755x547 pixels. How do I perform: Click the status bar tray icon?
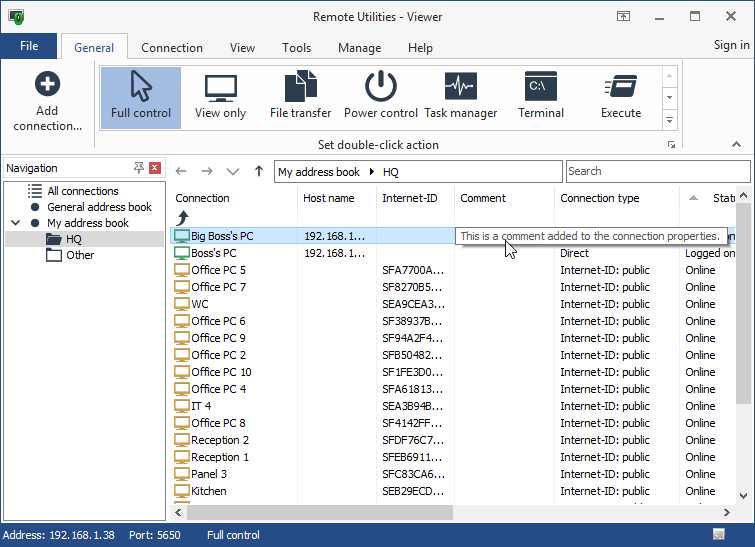tap(719, 534)
